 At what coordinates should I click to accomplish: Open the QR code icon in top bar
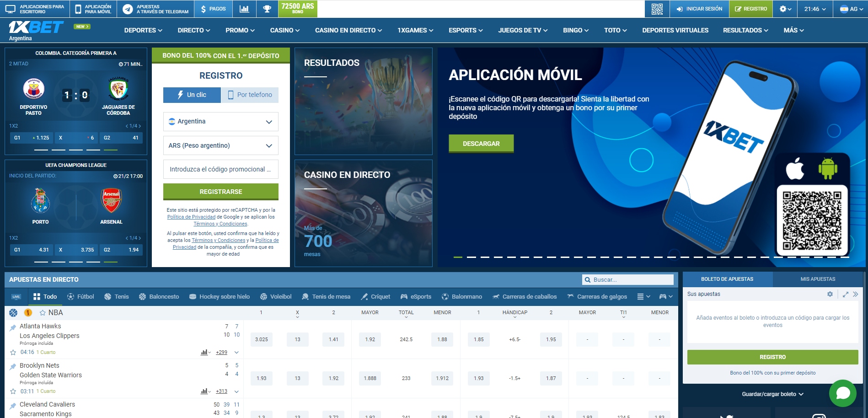(657, 9)
